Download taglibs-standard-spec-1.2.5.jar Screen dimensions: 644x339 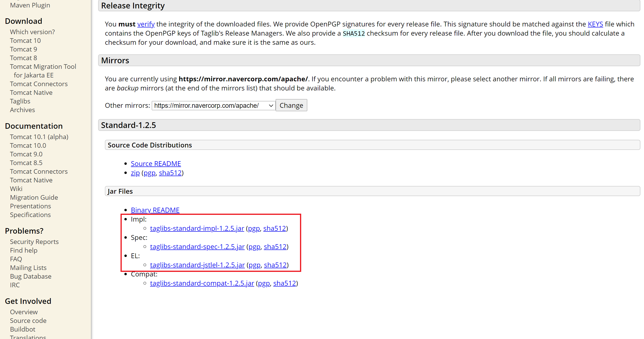(197, 247)
